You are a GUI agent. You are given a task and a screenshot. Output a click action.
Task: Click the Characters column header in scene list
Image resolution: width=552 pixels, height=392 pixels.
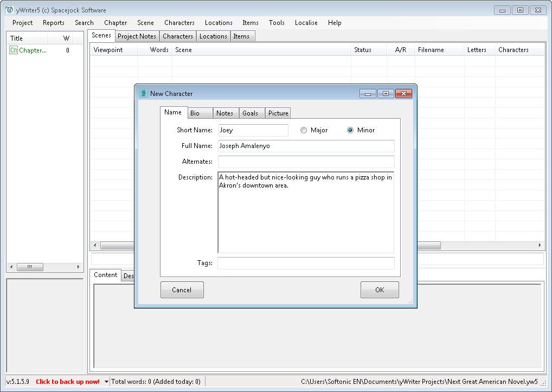click(x=519, y=50)
